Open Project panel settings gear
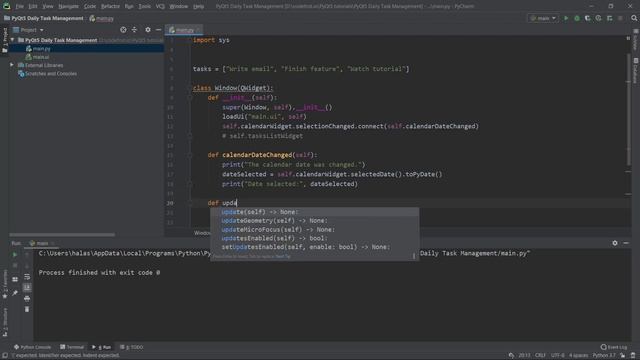The height and width of the screenshot is (360, 640). 148,30
